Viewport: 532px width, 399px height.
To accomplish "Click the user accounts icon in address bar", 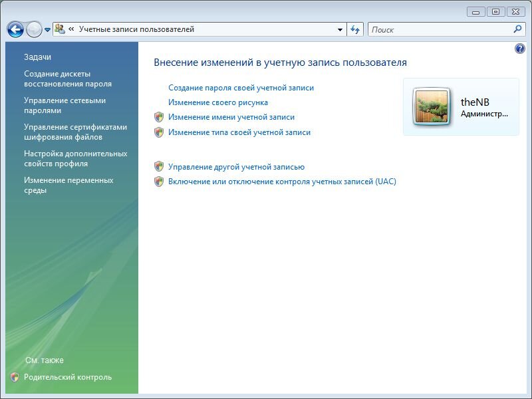I will click(60, 29).
